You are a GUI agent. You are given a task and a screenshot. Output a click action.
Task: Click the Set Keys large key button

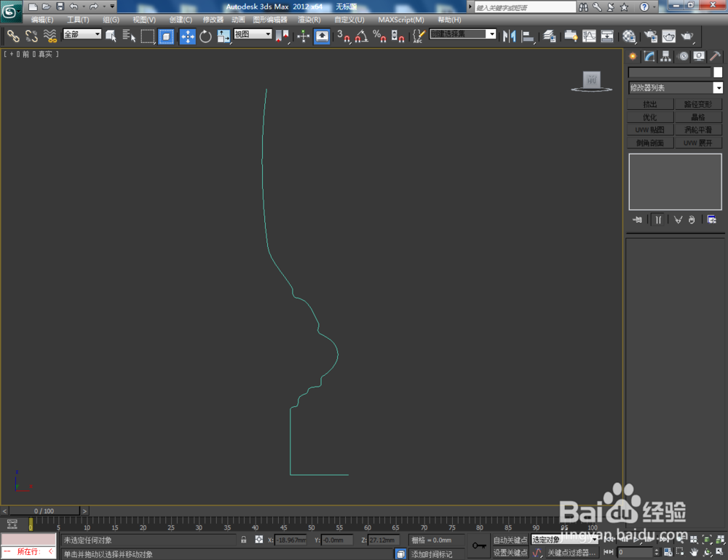coord(479,545)
